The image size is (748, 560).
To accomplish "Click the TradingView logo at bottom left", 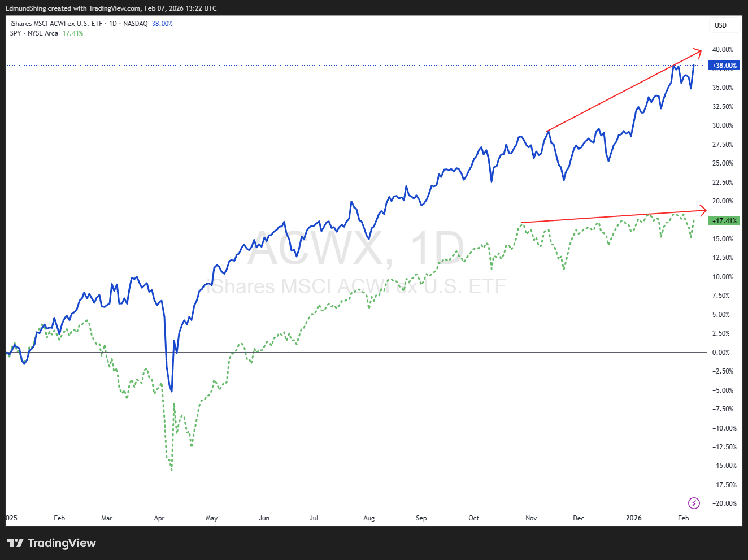I will click(x=51, y=543).
